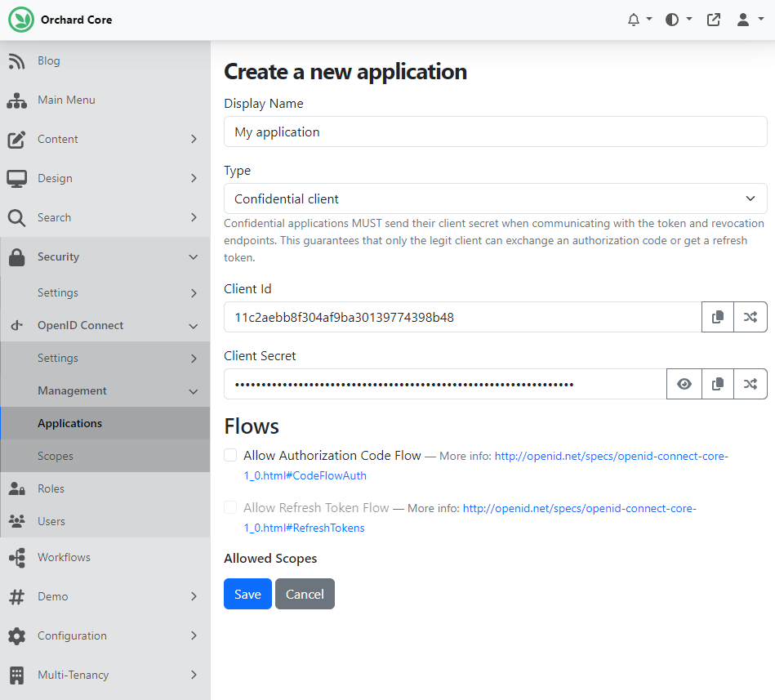Click the Content edit icon
The width and height of the screenshot is (775, 700).
click(16, 140)
